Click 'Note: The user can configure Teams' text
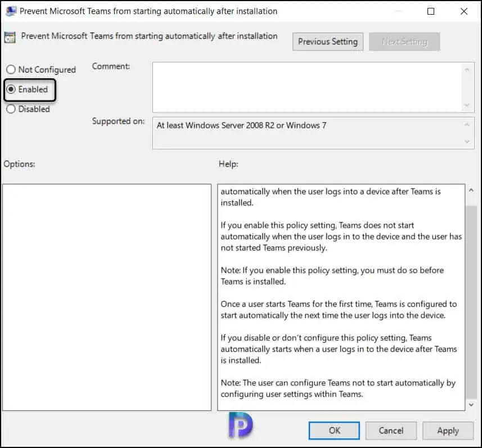The height and width of the screenshot is (448, 482). pyautogui.click(x=338, y=388)
